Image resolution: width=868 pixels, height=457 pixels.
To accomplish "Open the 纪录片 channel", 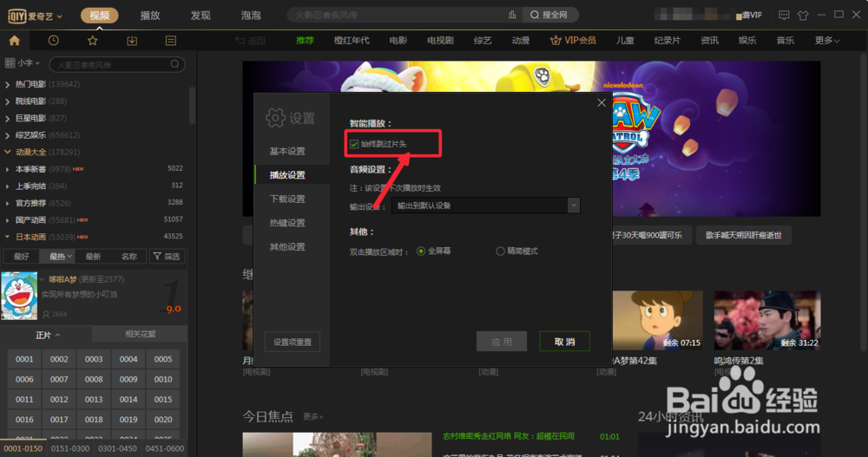I will tap(667, 41).
